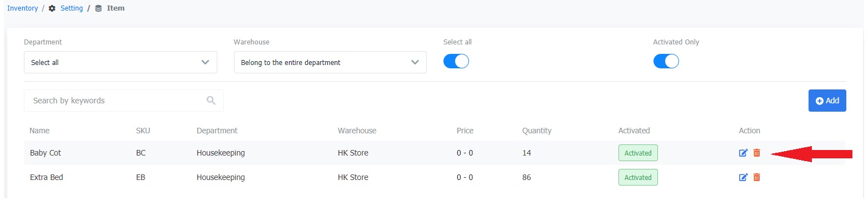The image size is (868, 200).
Task: Click Activated badge for Baby Cot
Action: 638,153
